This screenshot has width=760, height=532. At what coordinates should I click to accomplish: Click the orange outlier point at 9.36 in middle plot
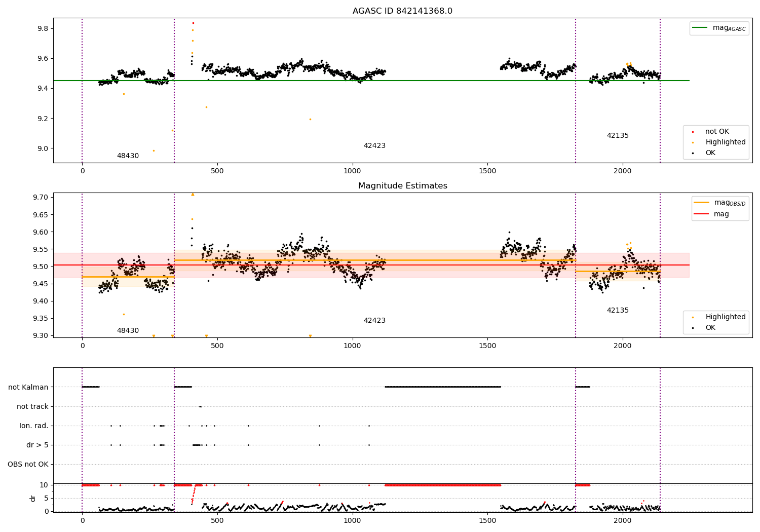(x=124, y=315)
